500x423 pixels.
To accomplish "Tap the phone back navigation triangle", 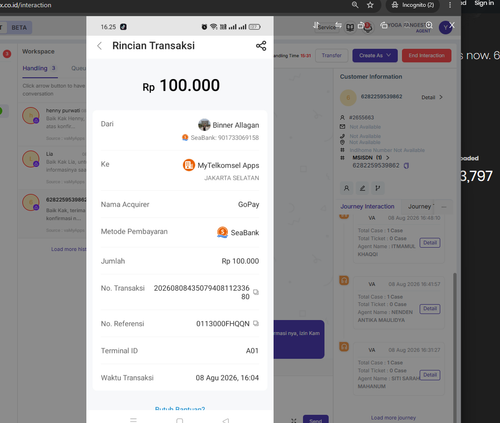I will pos(226,420).
